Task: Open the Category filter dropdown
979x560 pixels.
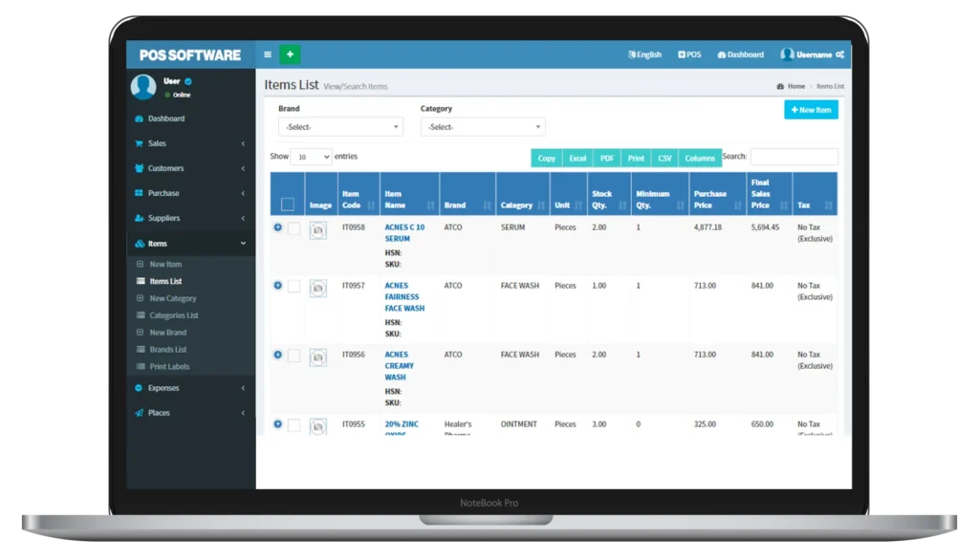Action: coord(482,127)
